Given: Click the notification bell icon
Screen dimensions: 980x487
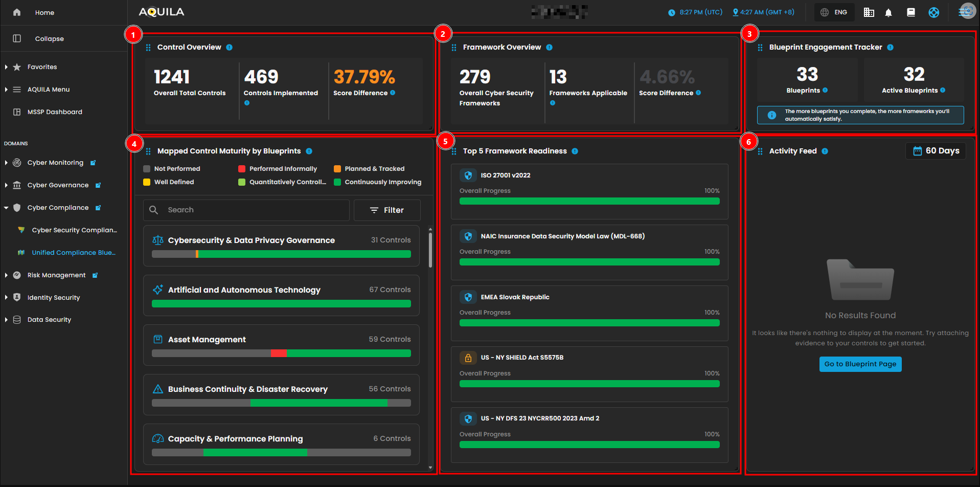Looking at the screenshot, I should point(888,13).
